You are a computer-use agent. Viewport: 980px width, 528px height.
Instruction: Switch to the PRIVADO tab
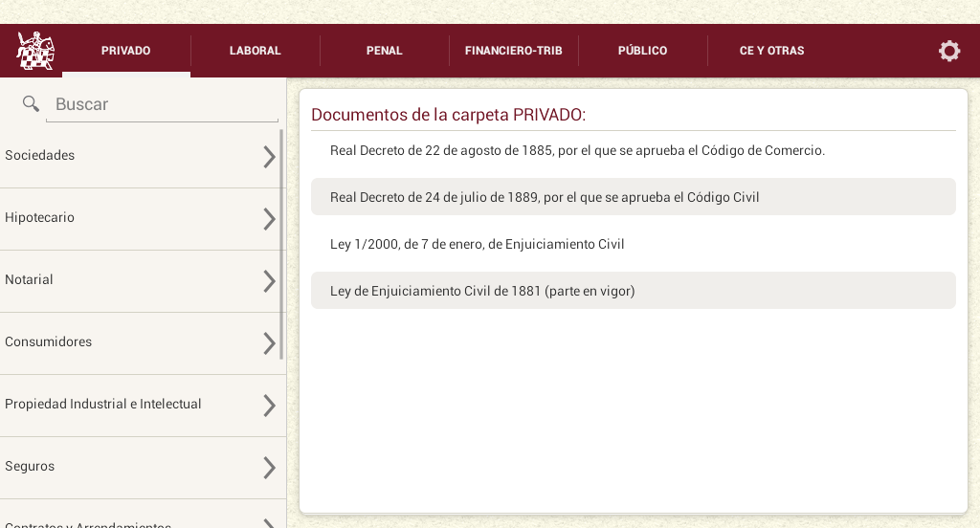click(x=126, y=51)
